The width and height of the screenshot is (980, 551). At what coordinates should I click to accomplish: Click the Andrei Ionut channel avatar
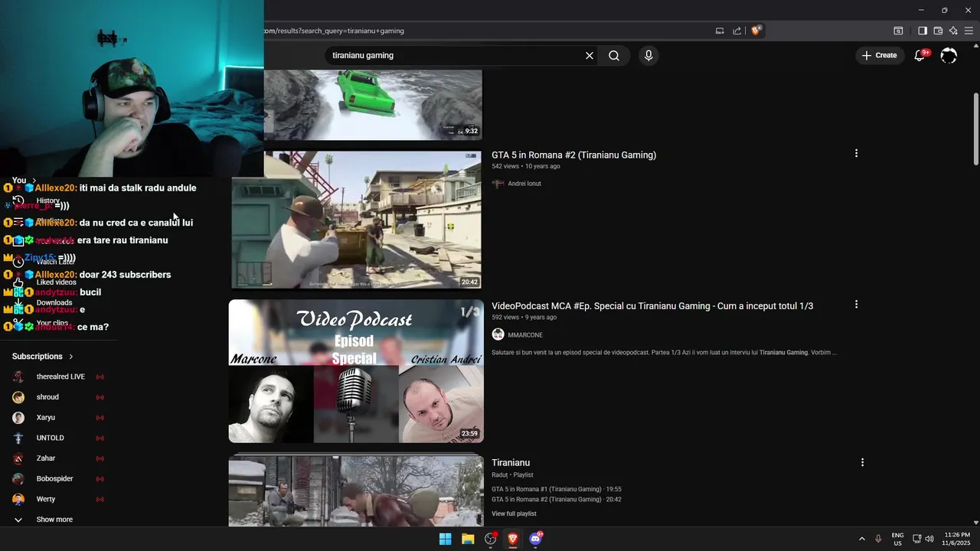tap(498, 184)
